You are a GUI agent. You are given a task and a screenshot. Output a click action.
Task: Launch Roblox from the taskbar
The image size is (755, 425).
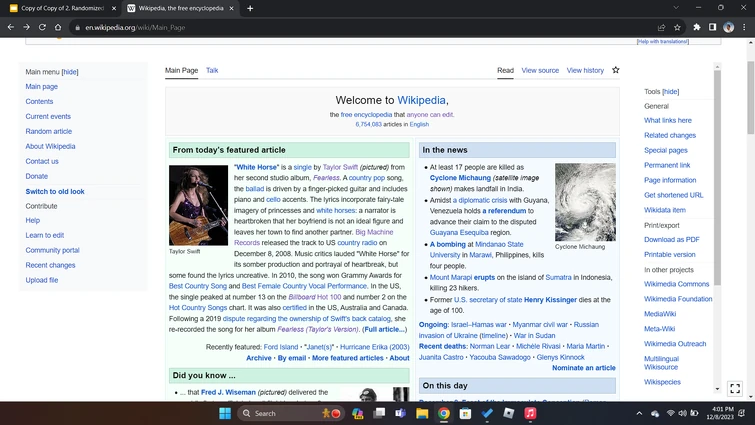click(508, 413)
